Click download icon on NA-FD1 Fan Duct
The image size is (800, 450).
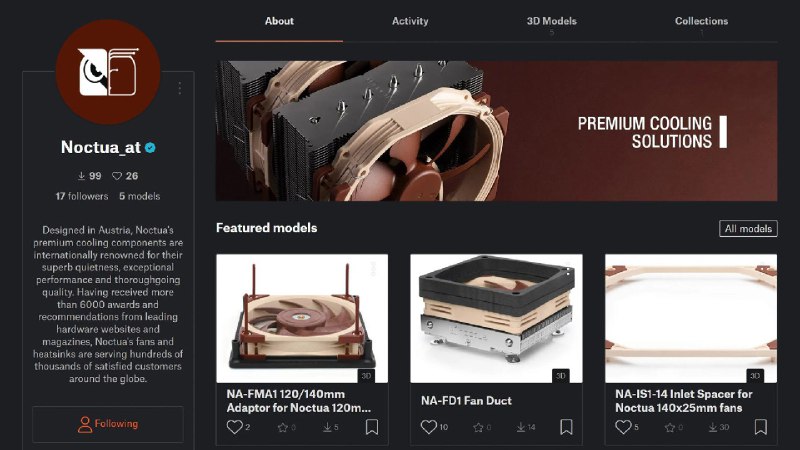521,428
